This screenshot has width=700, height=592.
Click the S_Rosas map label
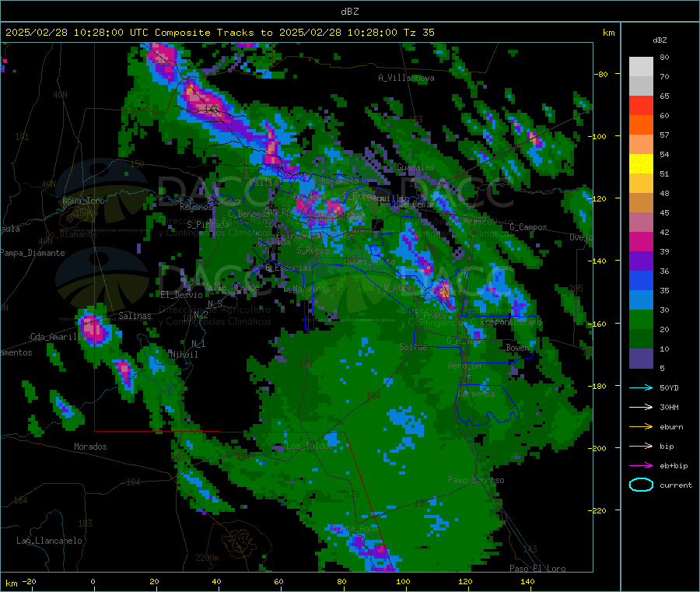coord(313,250)
